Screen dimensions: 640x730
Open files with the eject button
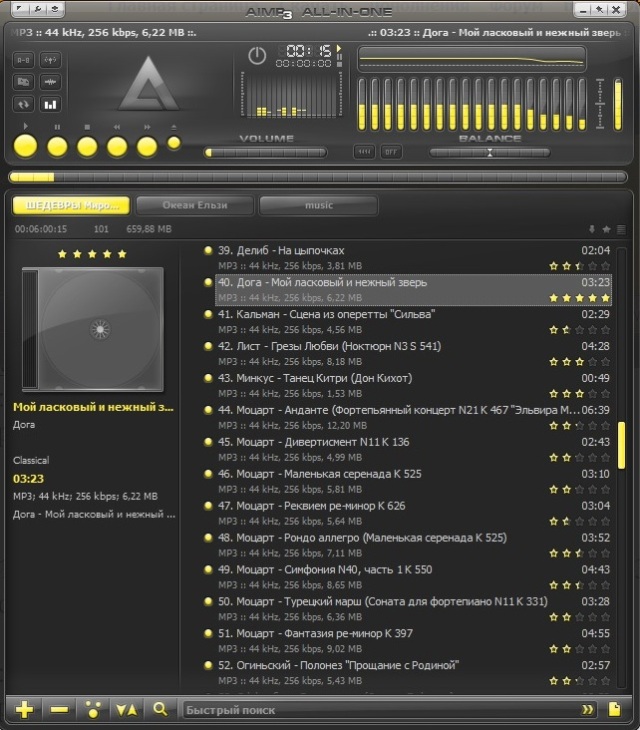pos(174,143)
